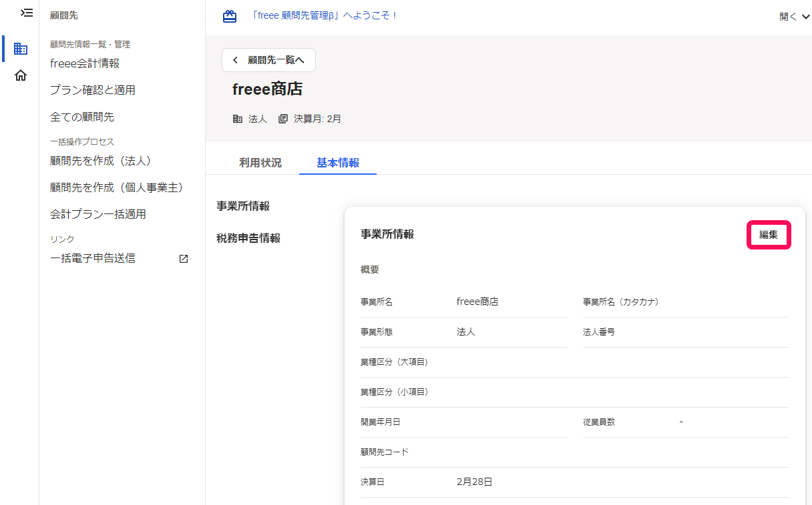The image size is (812, 505).
Task: Jump to 税務申告情報 section
Action: coord(248,238)
